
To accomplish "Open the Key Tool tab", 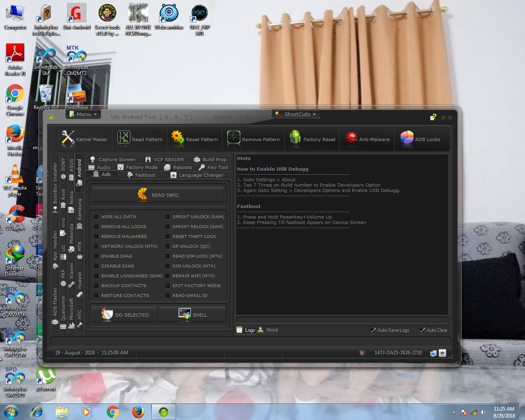I will [x=213, y=167].
